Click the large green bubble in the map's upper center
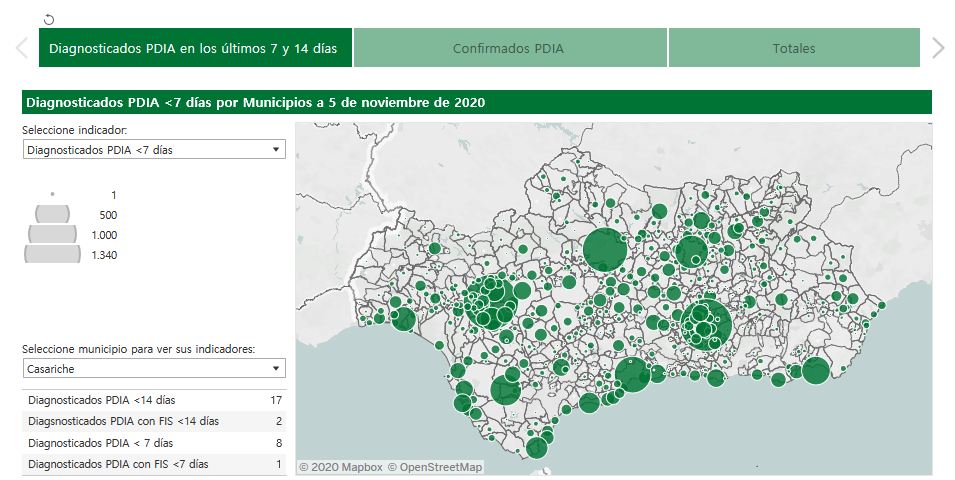The width and height of the screenshot is (955, 480). pos(604,250)
